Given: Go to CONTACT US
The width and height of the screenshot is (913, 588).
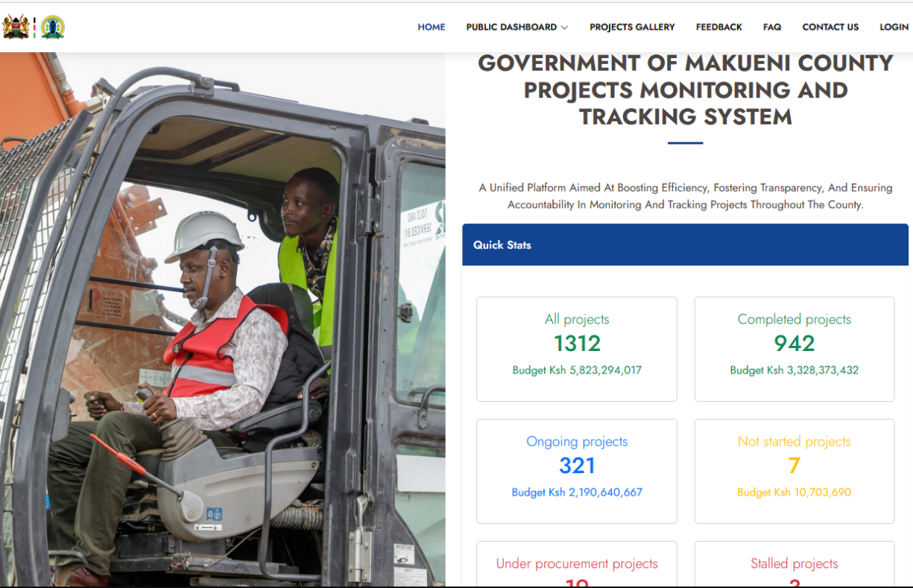Looking at the screenshot, I should [x=830, y=27].
